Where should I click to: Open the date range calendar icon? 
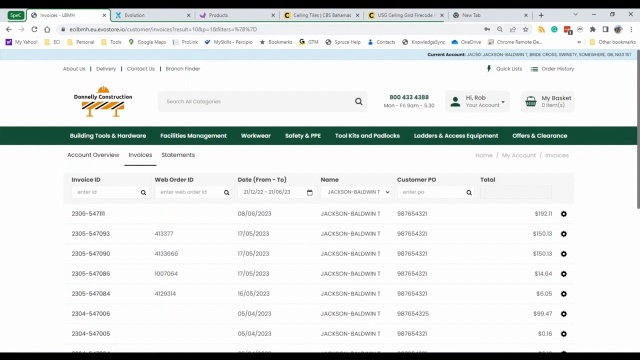coord(310,193)
